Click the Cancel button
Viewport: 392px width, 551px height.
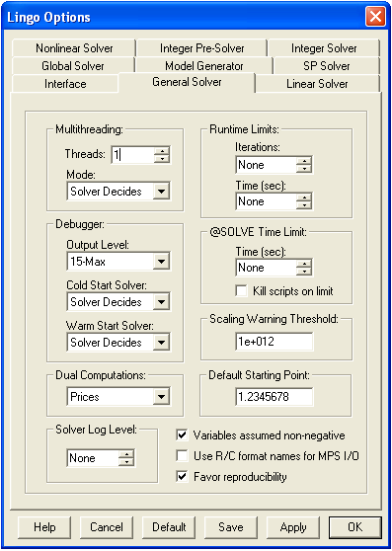tap(107, 527)
